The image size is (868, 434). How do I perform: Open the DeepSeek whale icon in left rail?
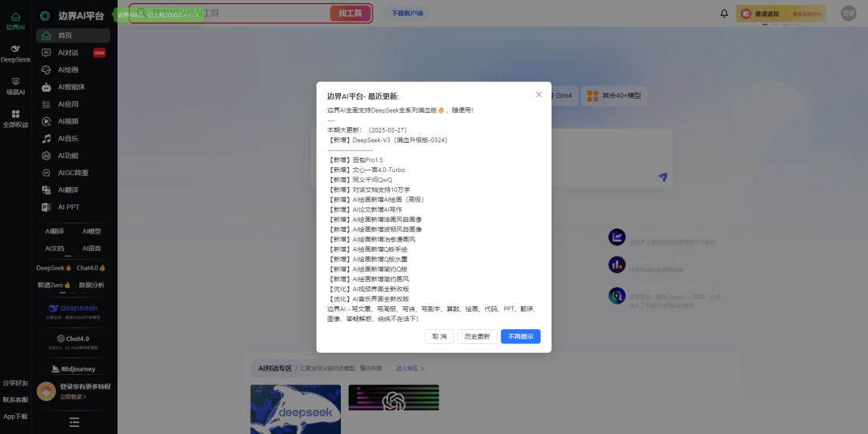[16, 49]
